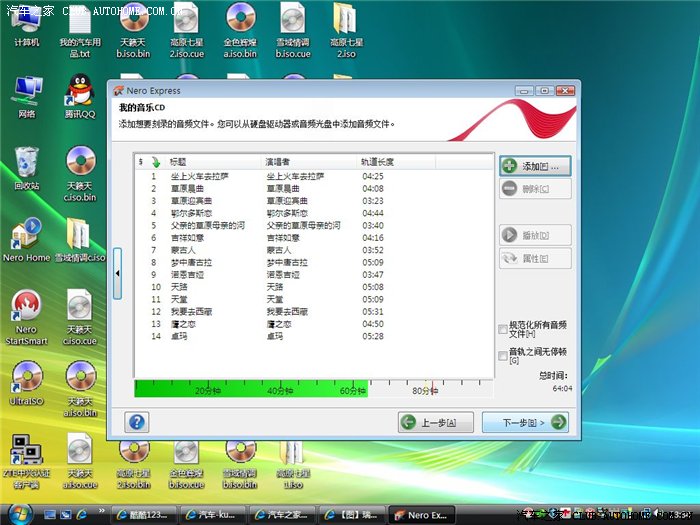Select 高原七星 2.iso folder icon
Screen dimensions: 700x525
click(346, 30)
